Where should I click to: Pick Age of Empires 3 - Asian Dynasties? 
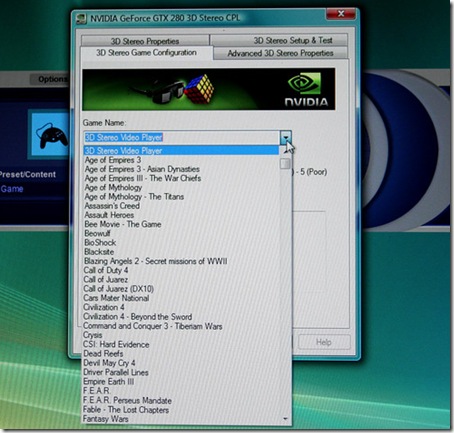tap(181, 169)
